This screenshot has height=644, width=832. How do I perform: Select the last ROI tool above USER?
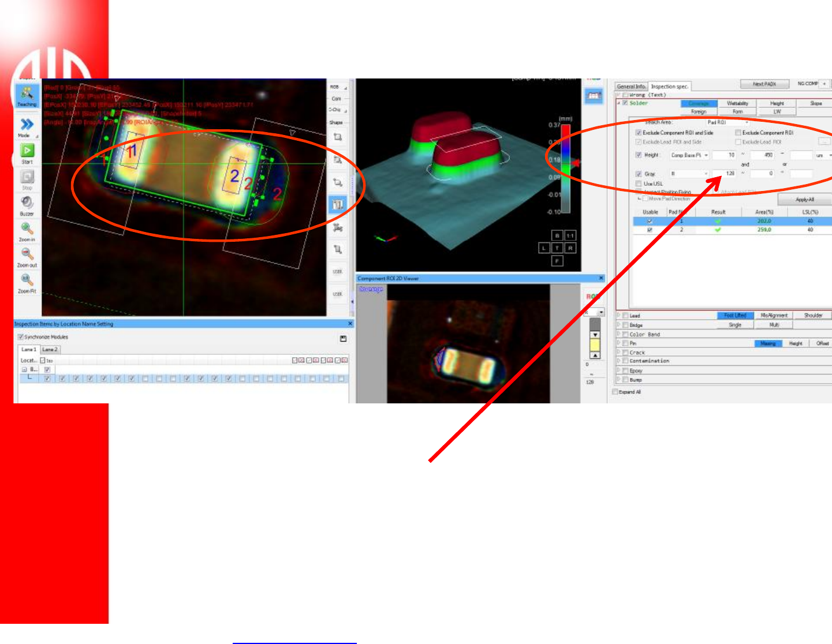tap(338, 249)
